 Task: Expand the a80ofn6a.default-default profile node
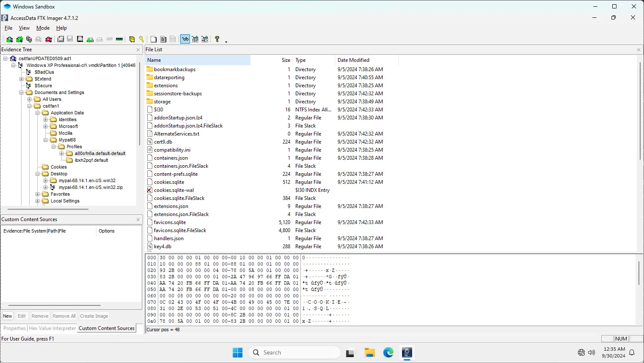pyautogui.click(x=62, y=153)
